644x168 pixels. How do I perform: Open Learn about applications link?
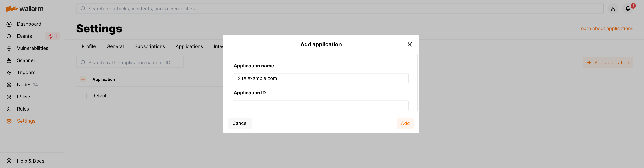(605, 29)
